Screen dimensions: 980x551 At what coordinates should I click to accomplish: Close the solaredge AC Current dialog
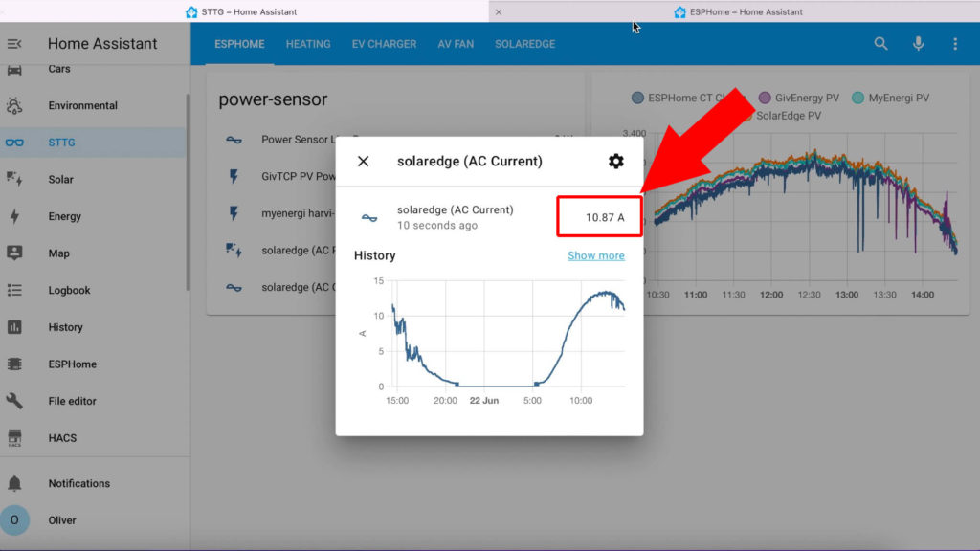click(x=363, y=161)
